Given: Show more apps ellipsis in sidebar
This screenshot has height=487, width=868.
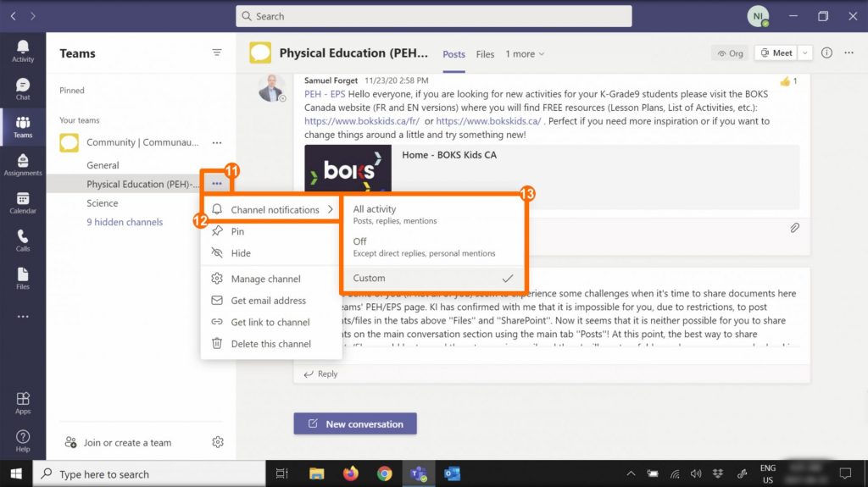Looking at the screenshot, I should click(23, 317).
